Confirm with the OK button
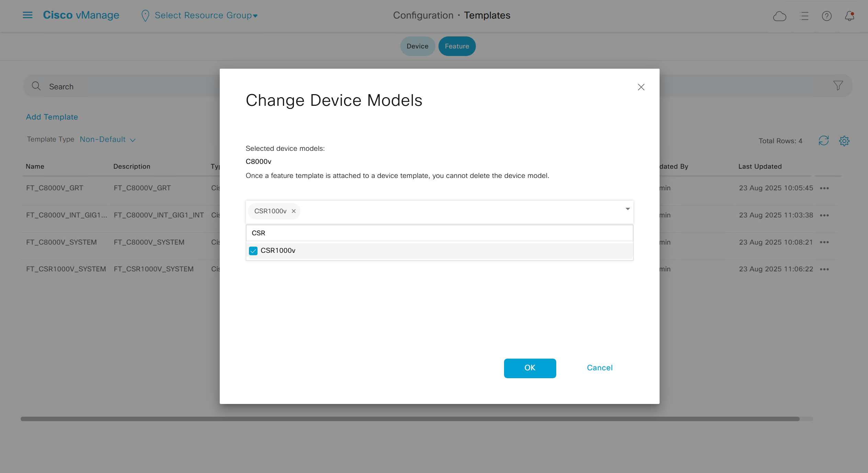This screenshot has height=473, width=868. click(529, 368)
